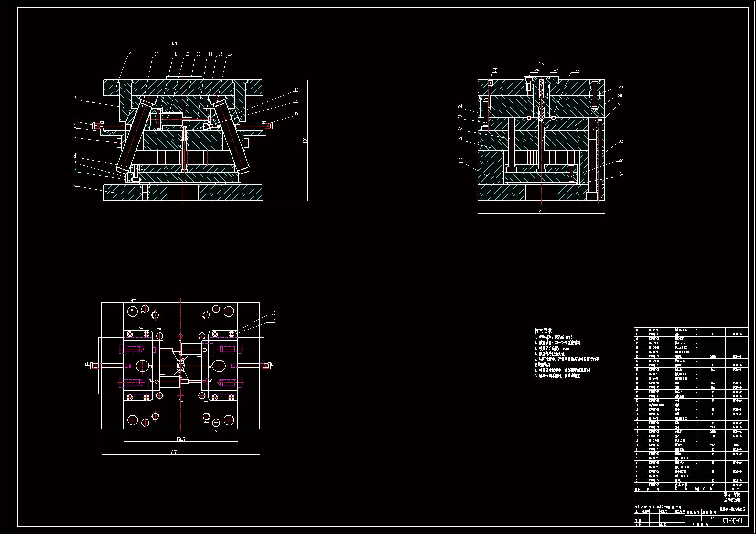Viewport: 756px width, 534px height.
Task: Click the B-B section view label
Action: click(174, 43)
